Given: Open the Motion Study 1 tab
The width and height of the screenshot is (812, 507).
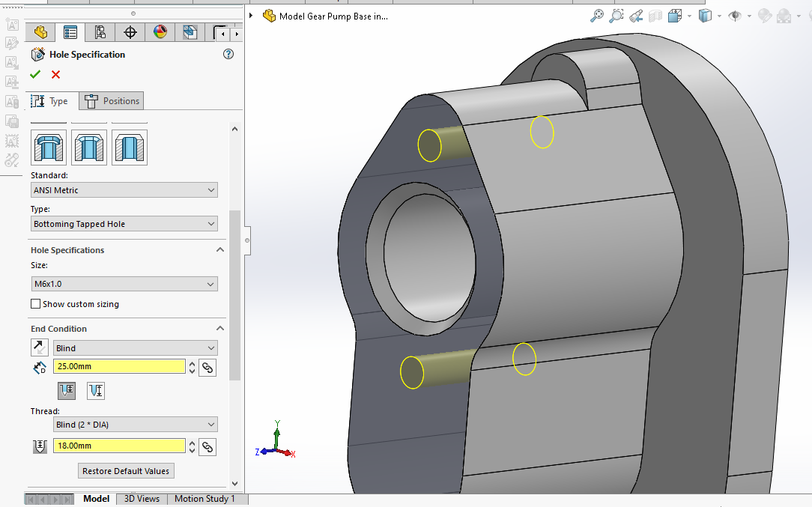Looking at the screenshot, I should coord(204,499).
